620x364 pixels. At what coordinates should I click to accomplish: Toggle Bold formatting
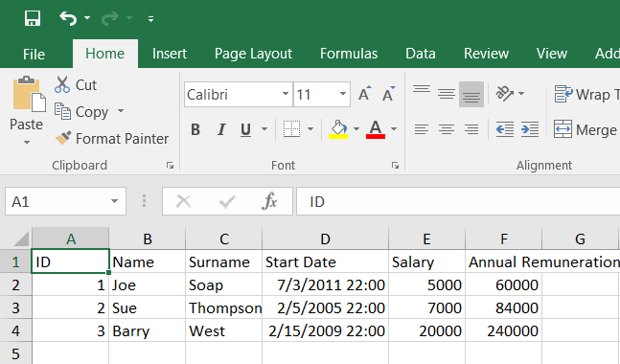(x=195, y=129)
